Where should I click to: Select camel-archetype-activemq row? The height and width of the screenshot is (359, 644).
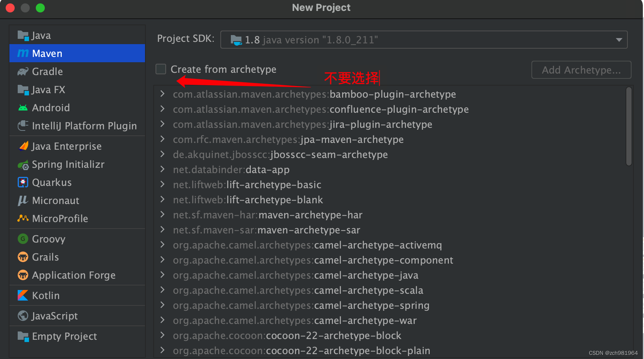[x=390, y=245]
